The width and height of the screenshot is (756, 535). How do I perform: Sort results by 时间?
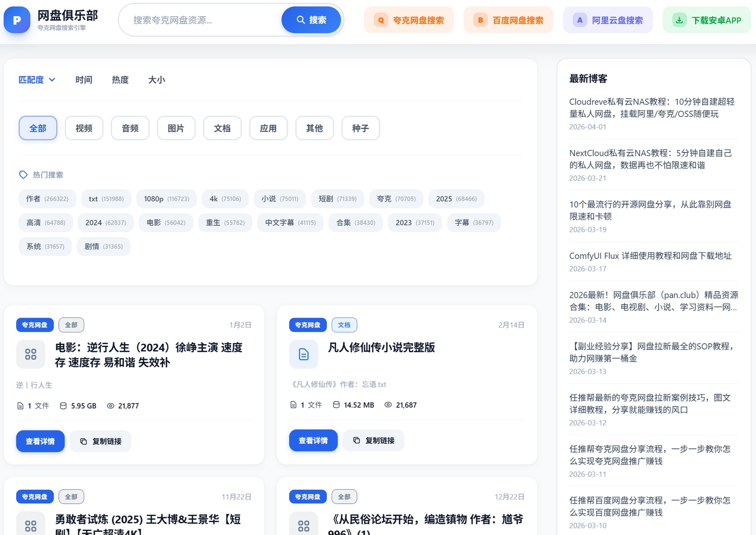point(84,80)
